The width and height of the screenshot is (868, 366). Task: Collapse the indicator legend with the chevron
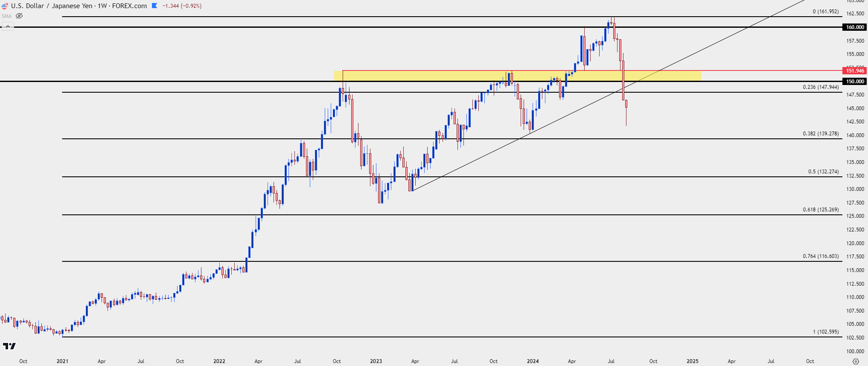pos(8,26)
